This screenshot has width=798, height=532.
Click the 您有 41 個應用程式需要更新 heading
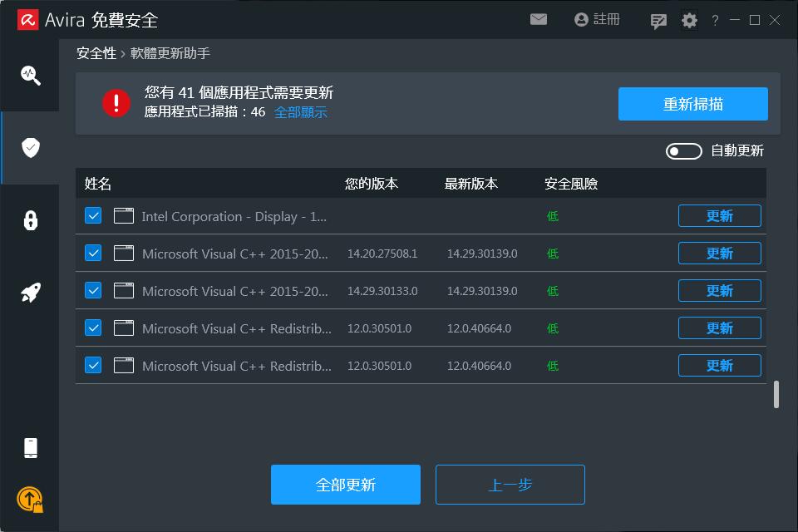click(239, 92)
